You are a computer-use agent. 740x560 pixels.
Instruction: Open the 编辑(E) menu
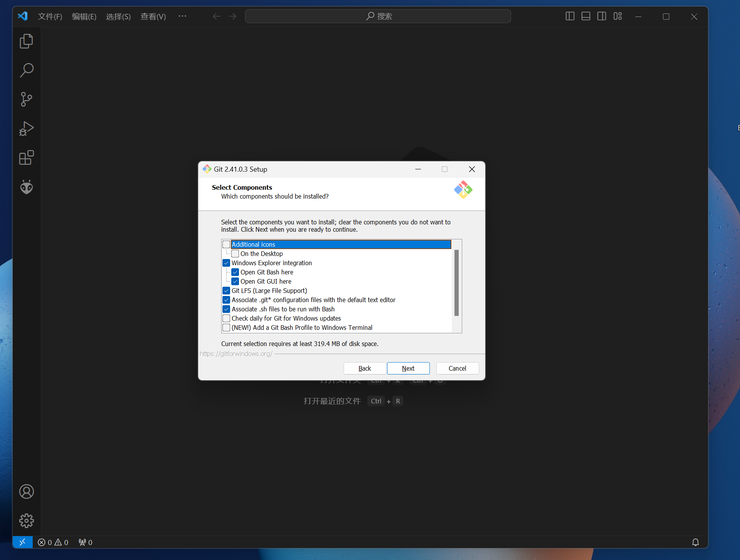(x=84, y=16)
